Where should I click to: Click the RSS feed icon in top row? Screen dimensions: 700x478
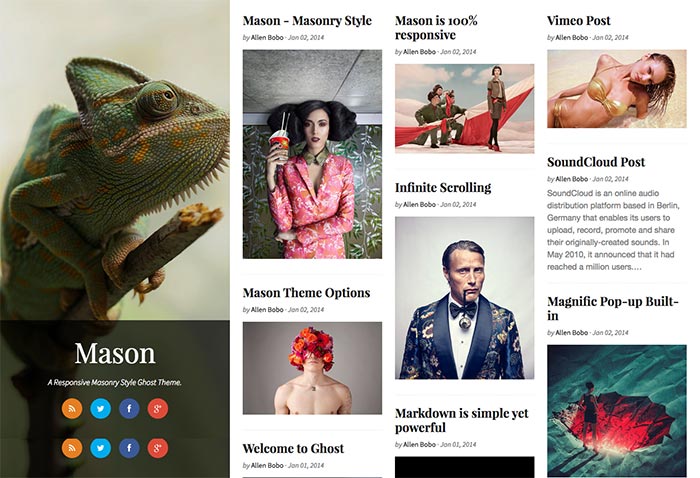pos(72,408)
